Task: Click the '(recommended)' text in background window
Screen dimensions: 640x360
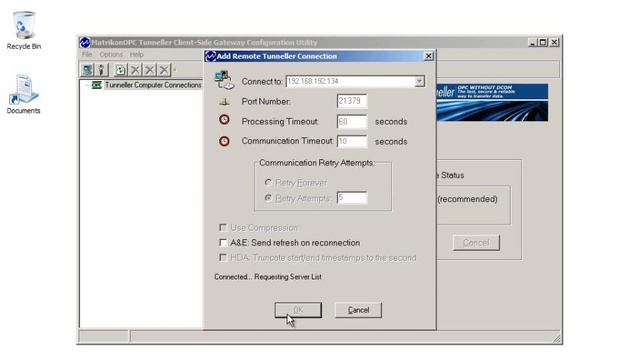Action: [x=467, y=199]
